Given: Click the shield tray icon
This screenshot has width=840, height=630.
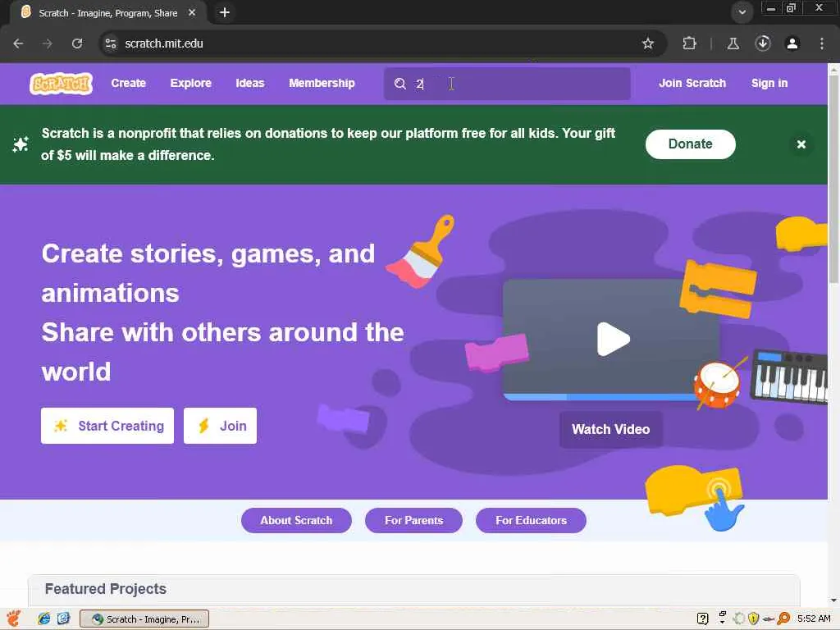Looking at the screenshot, I should tap(753, 619).
